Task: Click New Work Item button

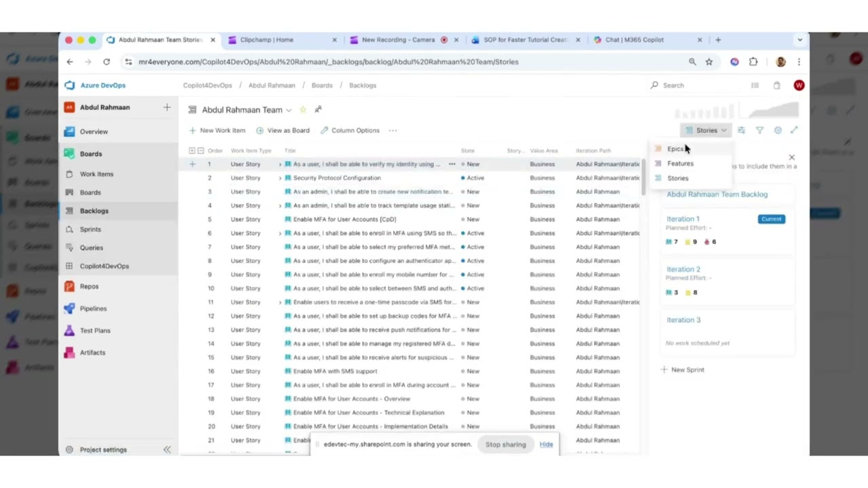Action: (x=217, y=130)
